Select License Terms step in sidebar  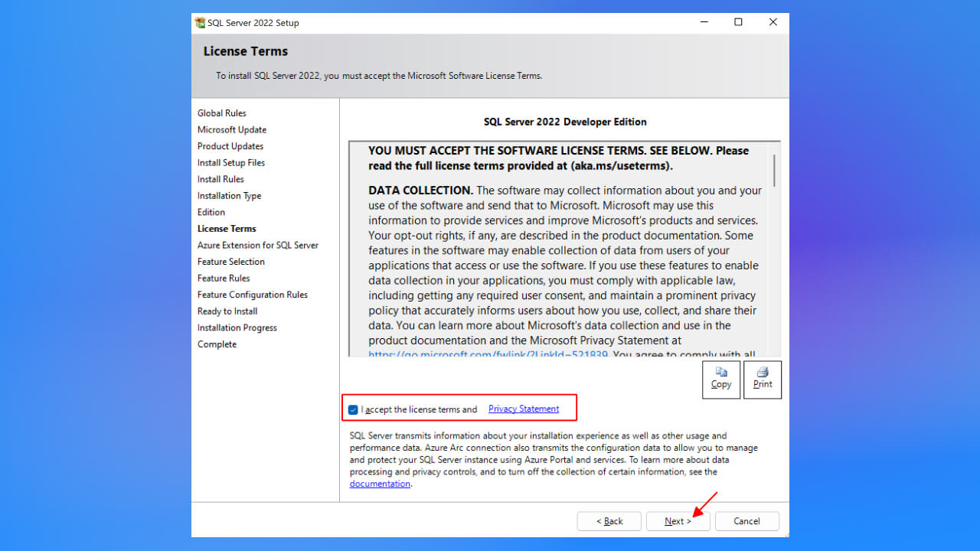point(227,229)
